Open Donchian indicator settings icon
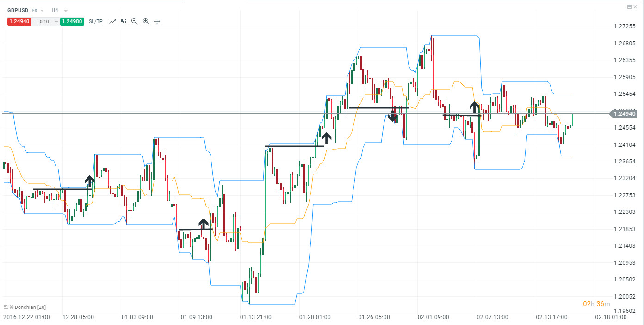 6,307
